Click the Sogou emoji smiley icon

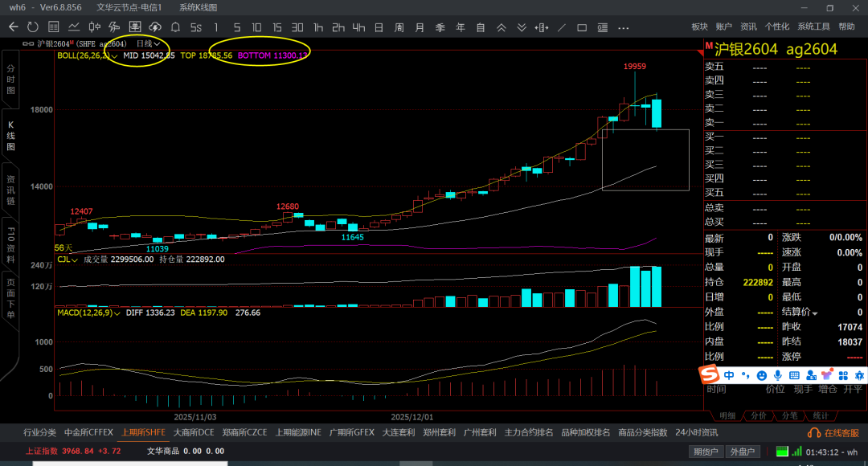point(762,376)
